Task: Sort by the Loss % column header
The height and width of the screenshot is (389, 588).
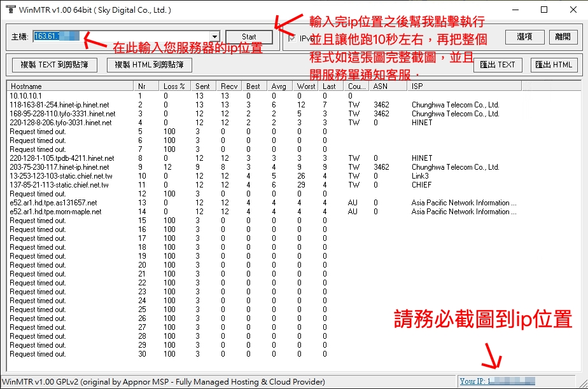Action: (x=174, y=86)
